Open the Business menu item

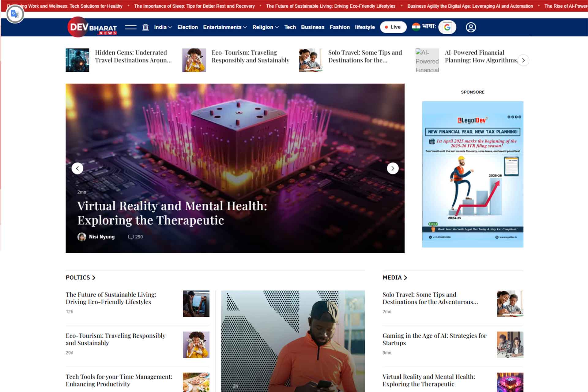pos(312,27)
